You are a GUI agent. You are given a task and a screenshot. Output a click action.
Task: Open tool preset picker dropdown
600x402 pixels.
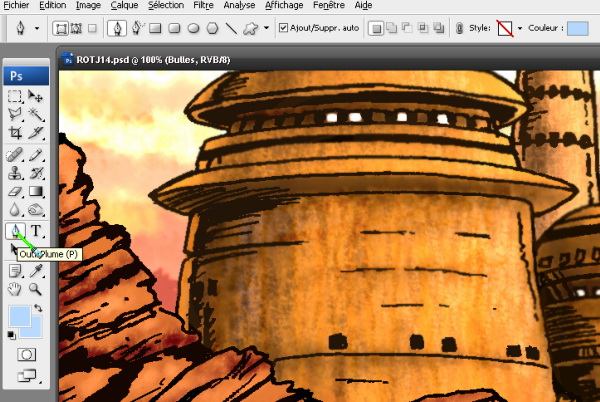(37, 28)
